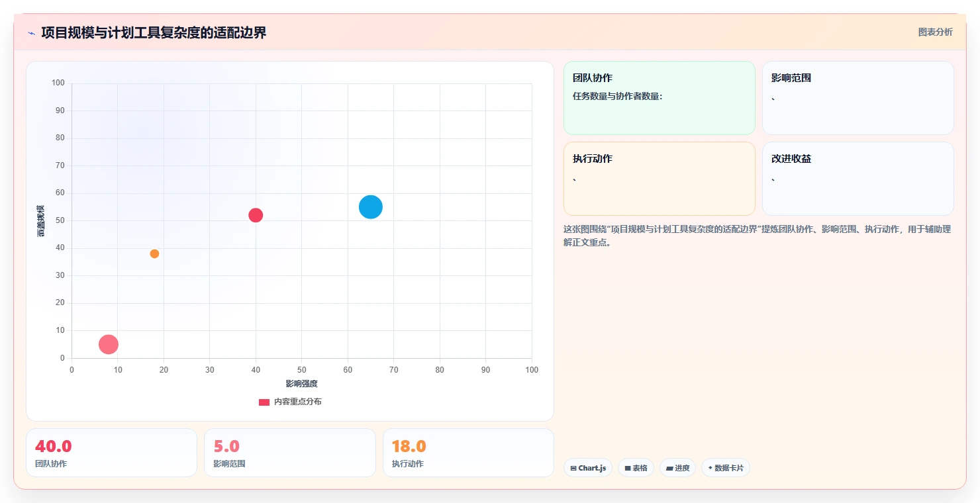The width and height of the screenshot is (980, 503).
Task: Toggle the 内容重点分布 legend entry
Action: [290, 402]
